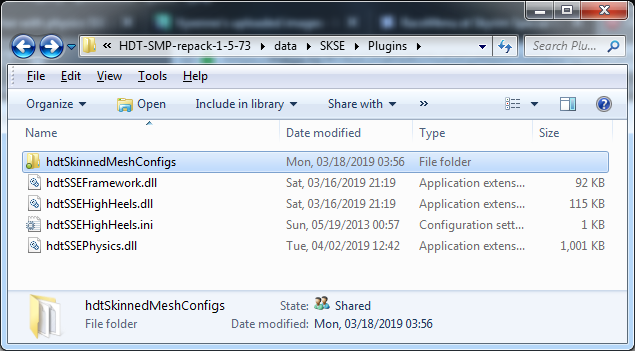Select hdtSSEFramework.dll file
Image resolution: width=640 pixels, height=360 pixels.
[102, 183]
